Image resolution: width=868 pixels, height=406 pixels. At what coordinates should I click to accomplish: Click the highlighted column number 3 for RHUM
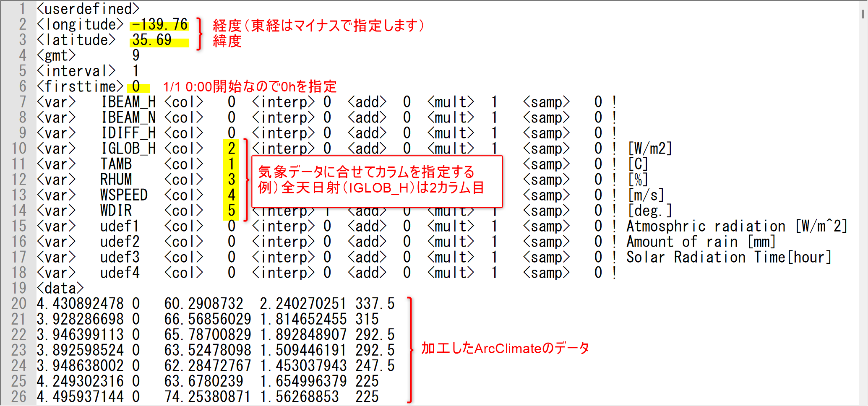pos(231,180)
